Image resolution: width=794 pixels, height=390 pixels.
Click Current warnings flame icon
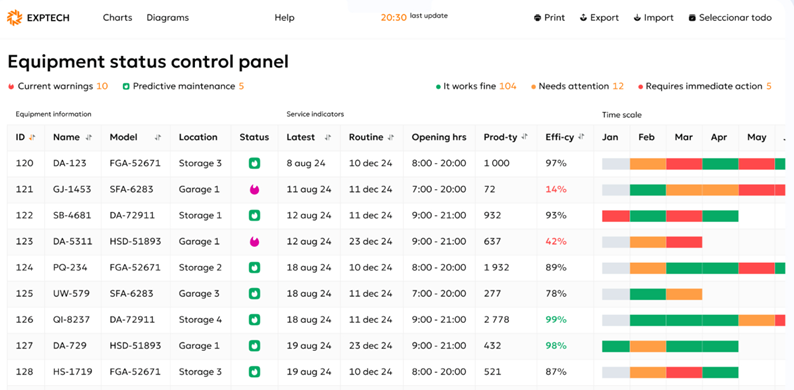click(x=11, y=87)
